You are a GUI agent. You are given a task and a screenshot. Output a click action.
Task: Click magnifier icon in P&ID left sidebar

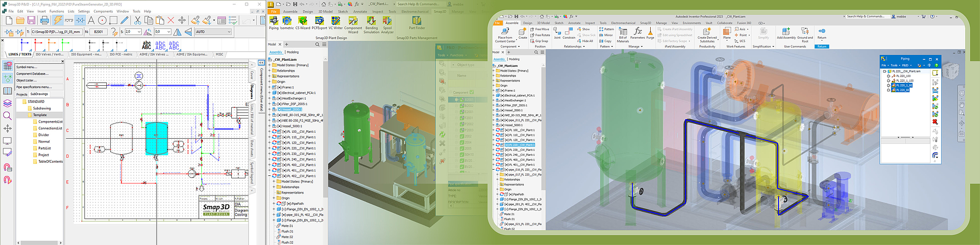7,116
